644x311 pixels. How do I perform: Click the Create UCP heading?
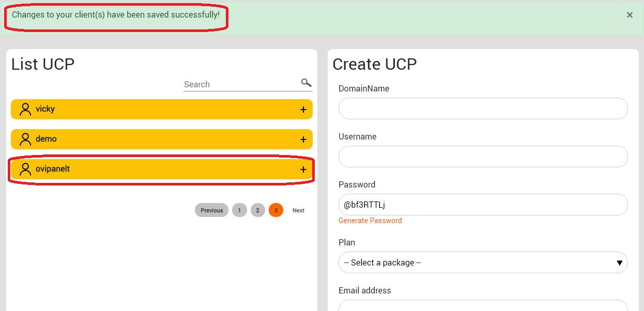(375, 64)
